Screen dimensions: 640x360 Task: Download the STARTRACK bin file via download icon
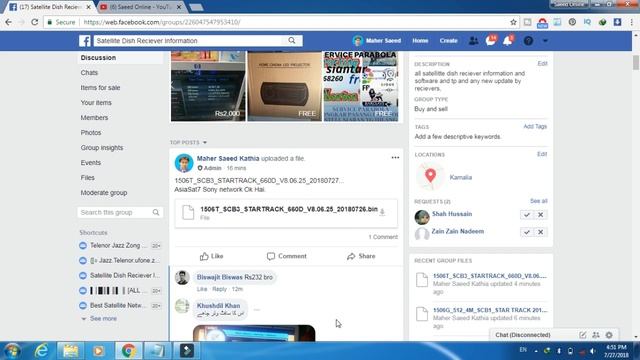click(382, 211)
